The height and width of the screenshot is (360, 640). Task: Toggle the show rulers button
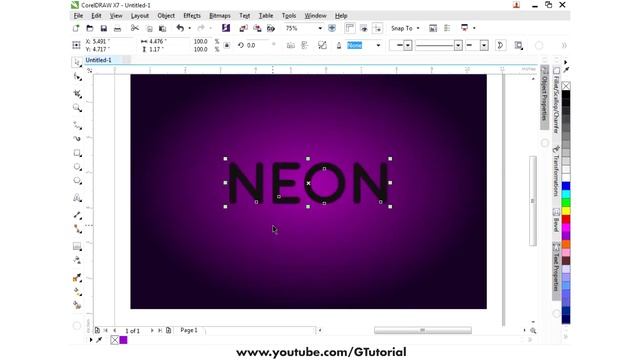click(x=350, y=28)
